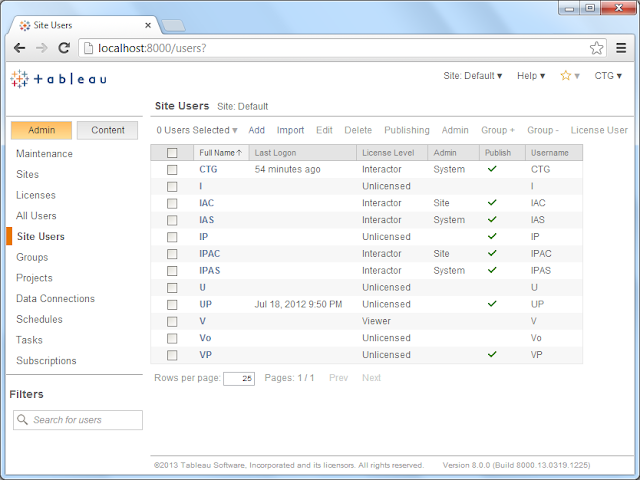Viewport: 640px width, 480px height.
Task: Click the publish checkmark for UP
Action: point(492,304)
